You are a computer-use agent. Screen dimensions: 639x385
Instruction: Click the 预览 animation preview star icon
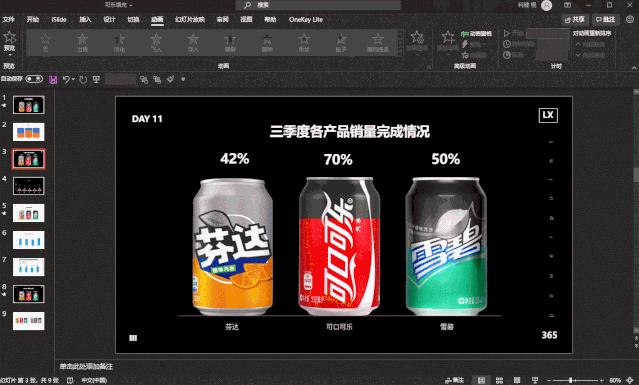click(9, 37)
